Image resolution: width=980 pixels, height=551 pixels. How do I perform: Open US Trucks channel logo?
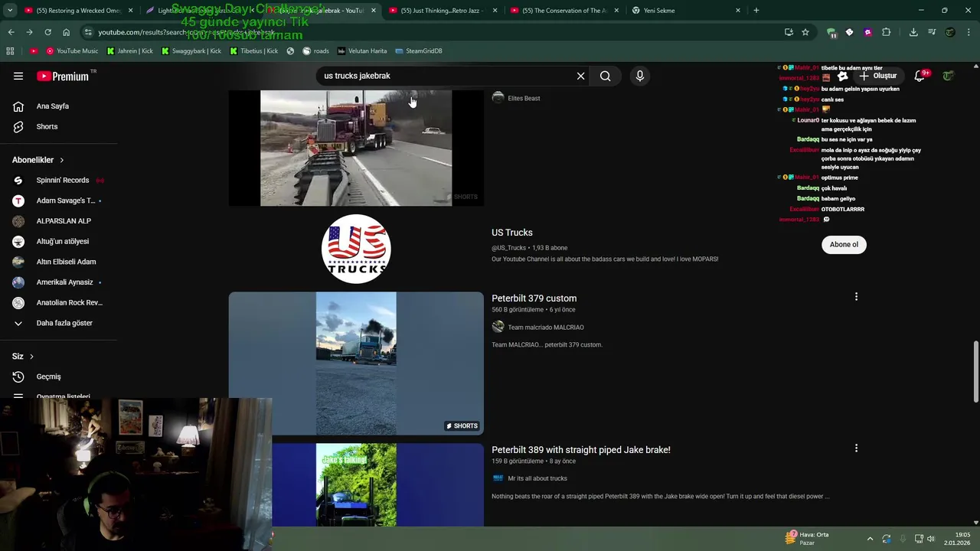[356, 249]
